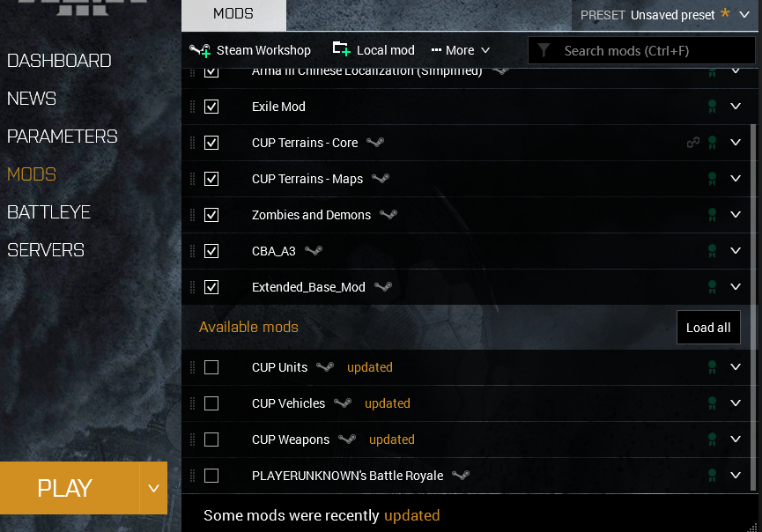
Task: Click green badge icon on PLAYERUNKNOWN's Battle Royale row
Action: pos(712,476)
